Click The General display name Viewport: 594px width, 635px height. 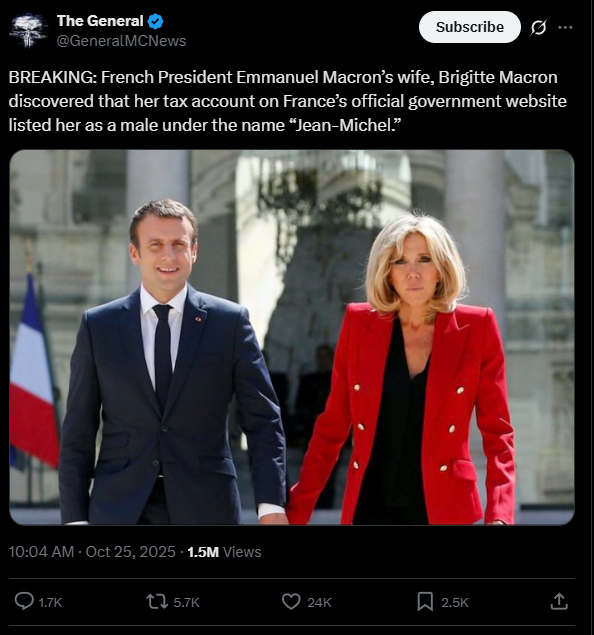100,21
